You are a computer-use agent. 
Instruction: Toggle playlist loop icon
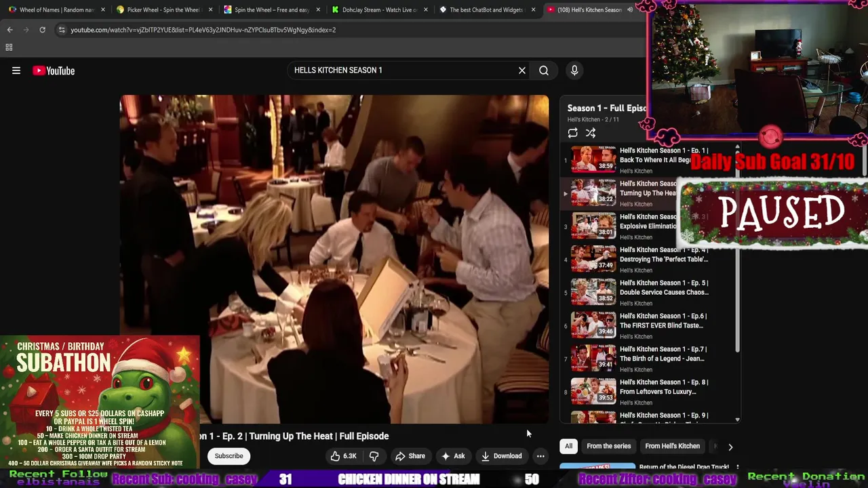click(573, 134)
